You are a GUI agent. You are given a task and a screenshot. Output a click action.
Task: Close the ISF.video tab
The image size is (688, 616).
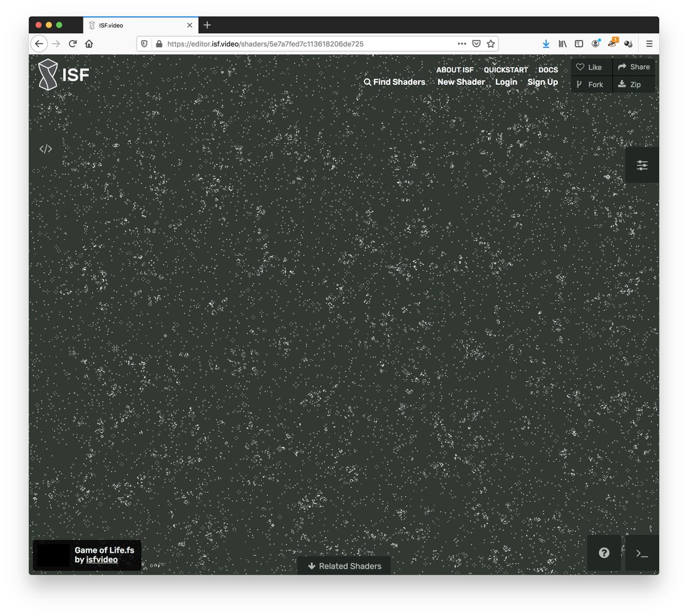pos(190,25)
